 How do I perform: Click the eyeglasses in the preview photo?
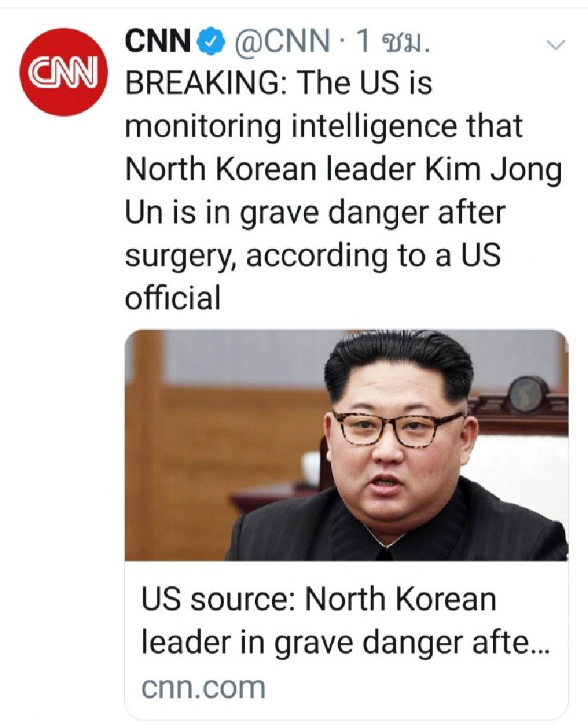tap(399, 428)
